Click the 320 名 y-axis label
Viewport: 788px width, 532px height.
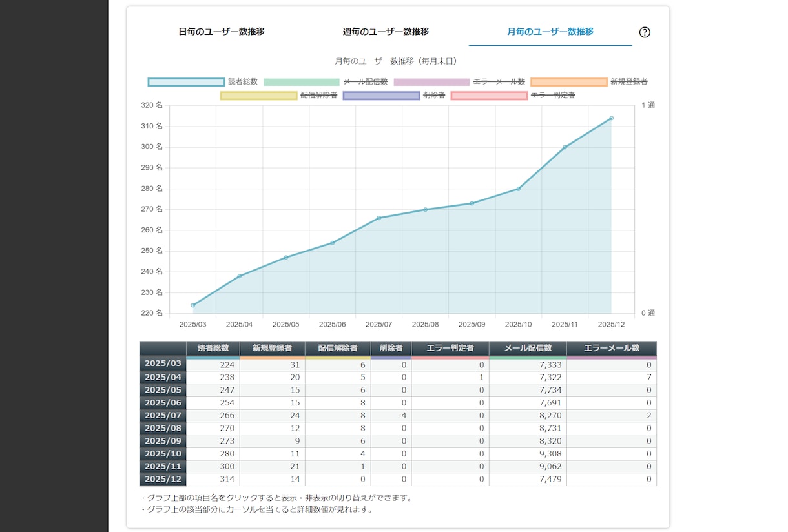point(151,105)
